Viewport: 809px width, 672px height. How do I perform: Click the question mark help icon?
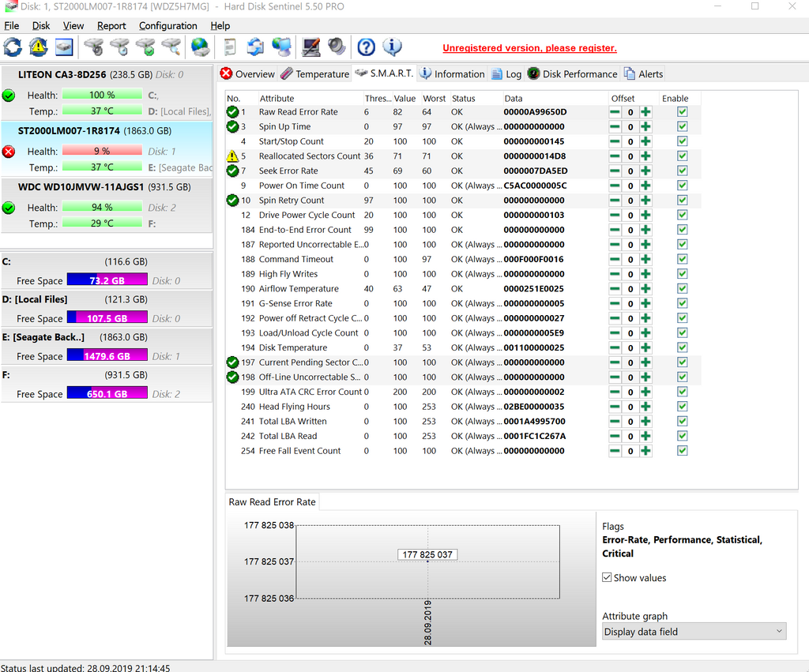click(x=366, y=47)
